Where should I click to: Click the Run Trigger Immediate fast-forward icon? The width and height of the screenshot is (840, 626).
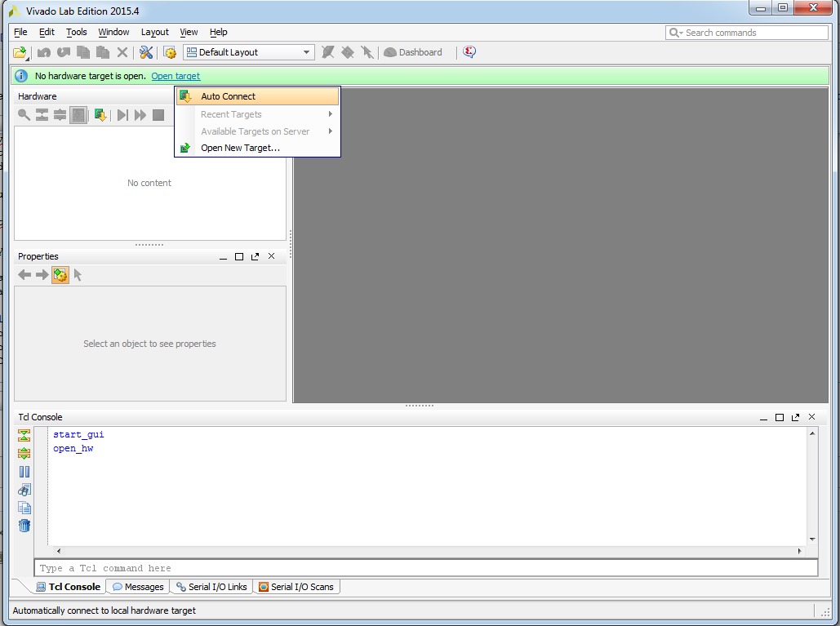[x=140, y=115]
